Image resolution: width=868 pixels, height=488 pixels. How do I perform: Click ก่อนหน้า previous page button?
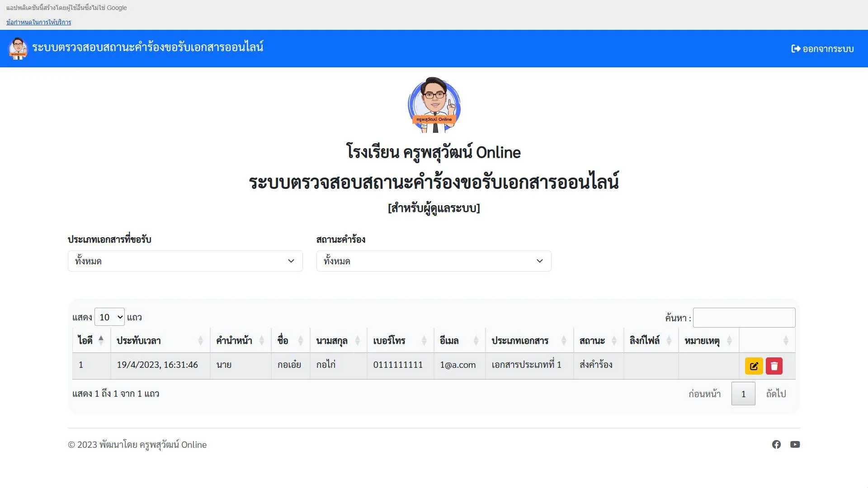pyautogui.click(x=704, y=394)
